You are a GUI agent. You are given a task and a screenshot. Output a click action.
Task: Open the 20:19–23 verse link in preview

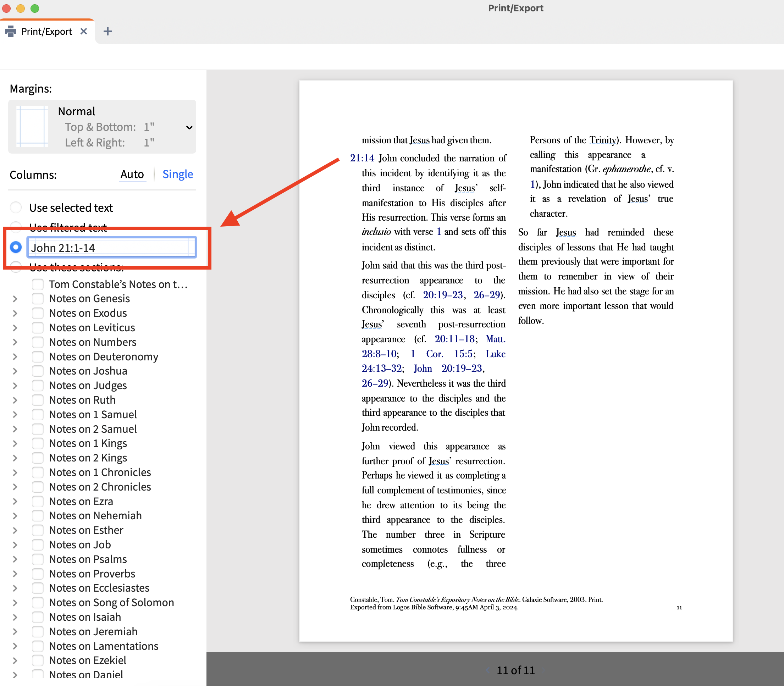click(x=442, y=295)
